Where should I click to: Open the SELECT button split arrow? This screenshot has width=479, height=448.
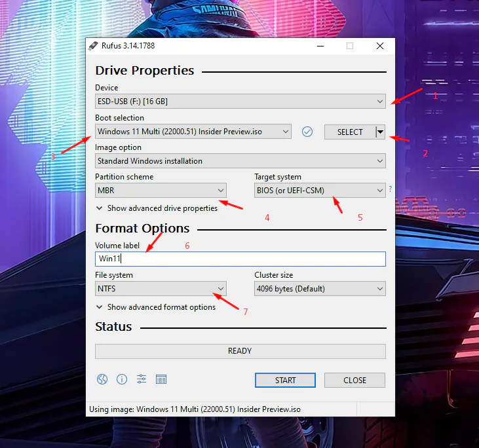coord(380,132)
